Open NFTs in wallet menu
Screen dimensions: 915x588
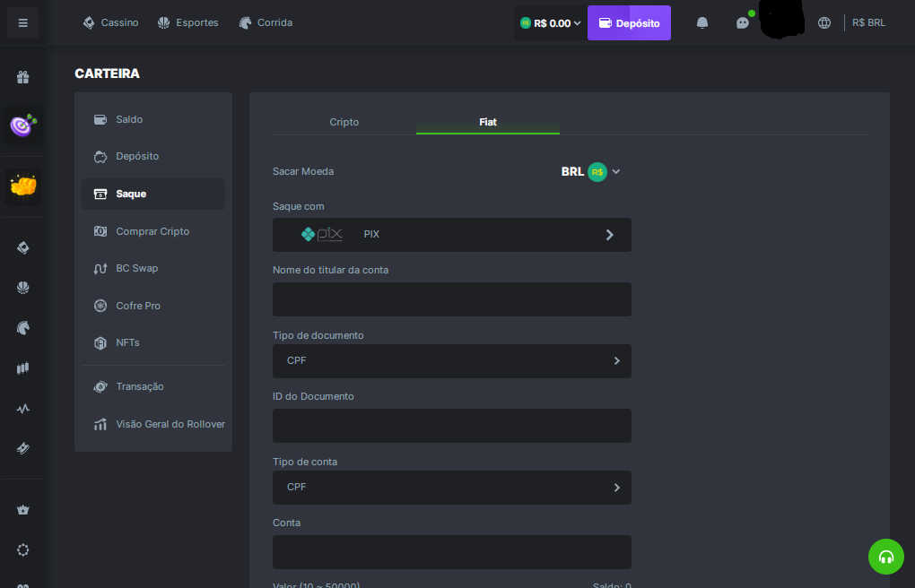[x=152, y=342]
